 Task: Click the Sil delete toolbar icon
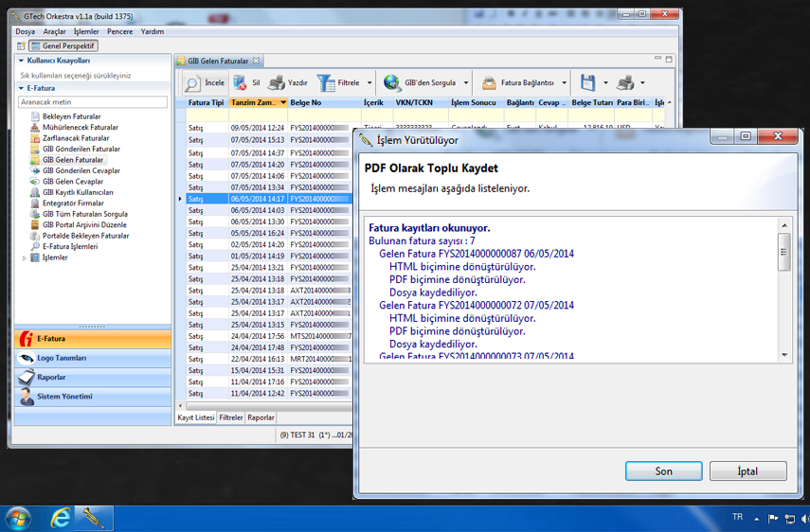[240, 82]
